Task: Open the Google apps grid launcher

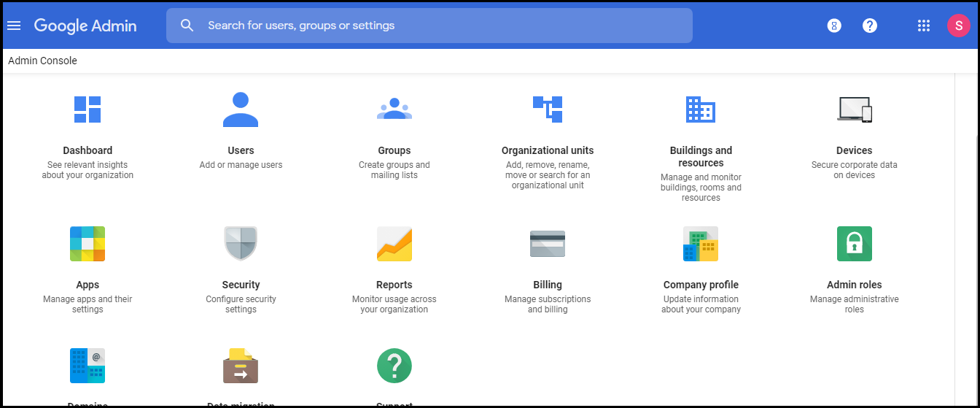Action: click(x=924, y=26)
